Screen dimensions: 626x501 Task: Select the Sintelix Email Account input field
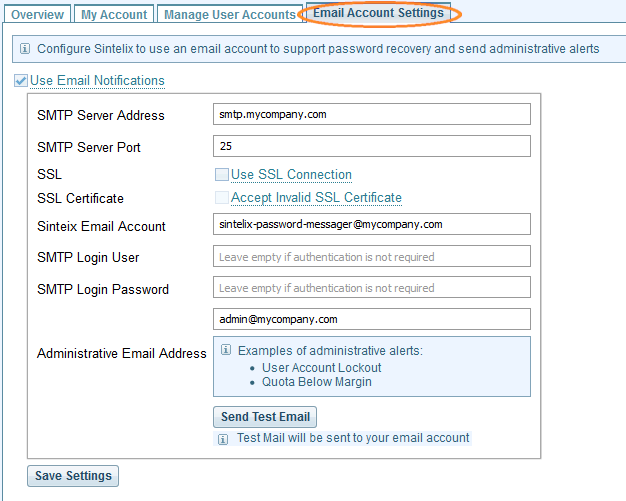click(372, 224)
